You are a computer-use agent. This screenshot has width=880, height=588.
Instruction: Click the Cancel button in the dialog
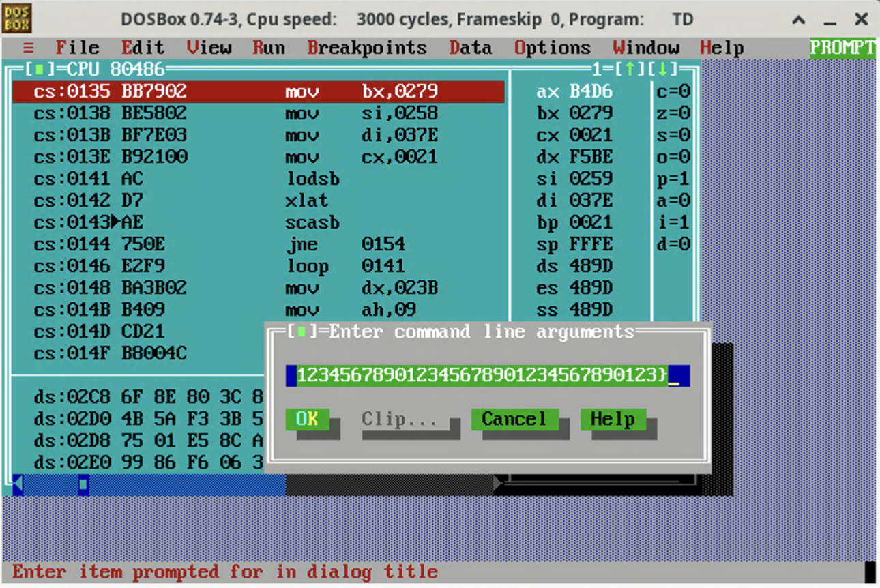point(514,419)
